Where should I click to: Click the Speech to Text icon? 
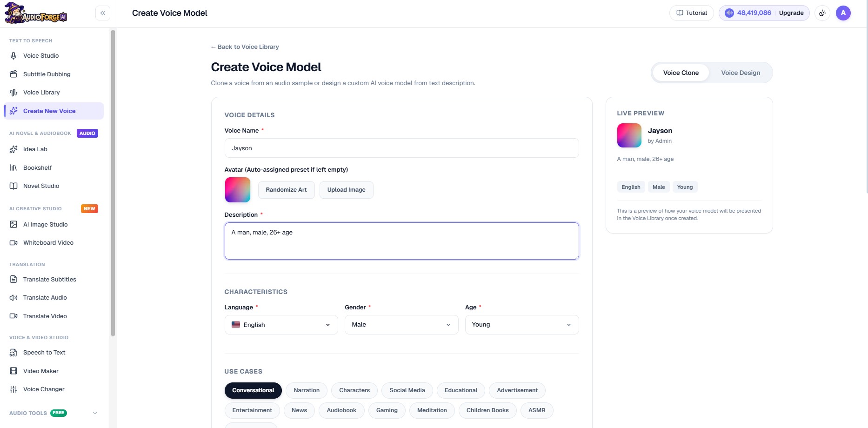click(13, 353)
